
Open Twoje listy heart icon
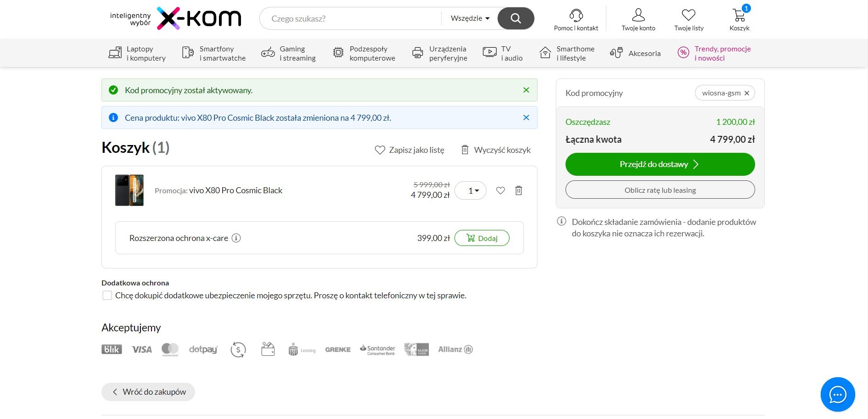(689, 15)
